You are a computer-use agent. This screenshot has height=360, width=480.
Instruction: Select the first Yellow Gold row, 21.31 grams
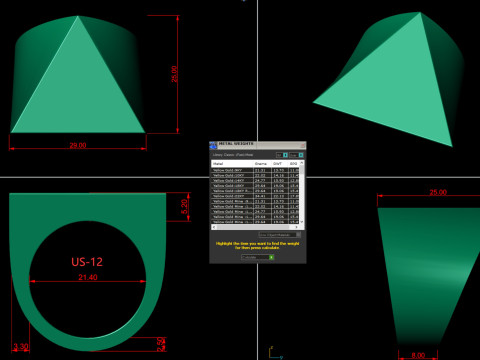pyautogui.click(x=256, y=170)
